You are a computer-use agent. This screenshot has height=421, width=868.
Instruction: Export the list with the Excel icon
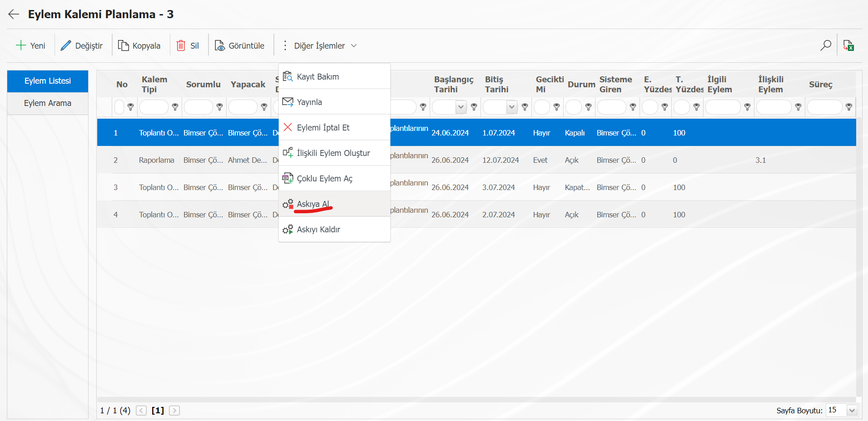848,45
